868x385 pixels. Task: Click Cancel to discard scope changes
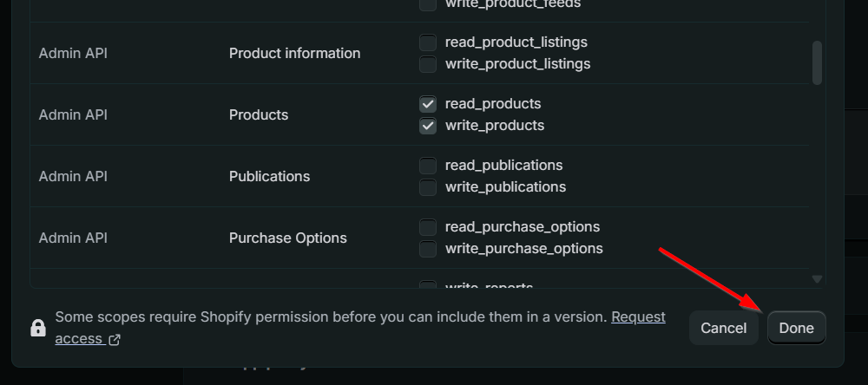coord(723,328)
